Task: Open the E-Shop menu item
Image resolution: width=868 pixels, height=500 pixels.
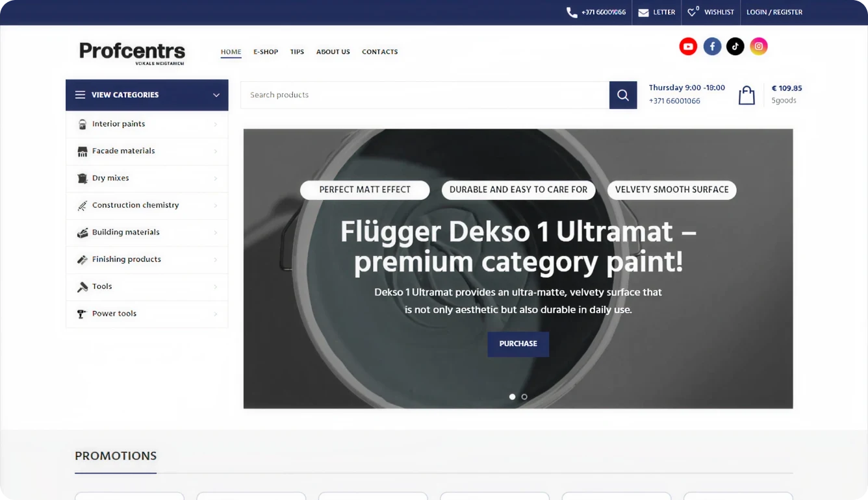Action: tap(266, 52)
